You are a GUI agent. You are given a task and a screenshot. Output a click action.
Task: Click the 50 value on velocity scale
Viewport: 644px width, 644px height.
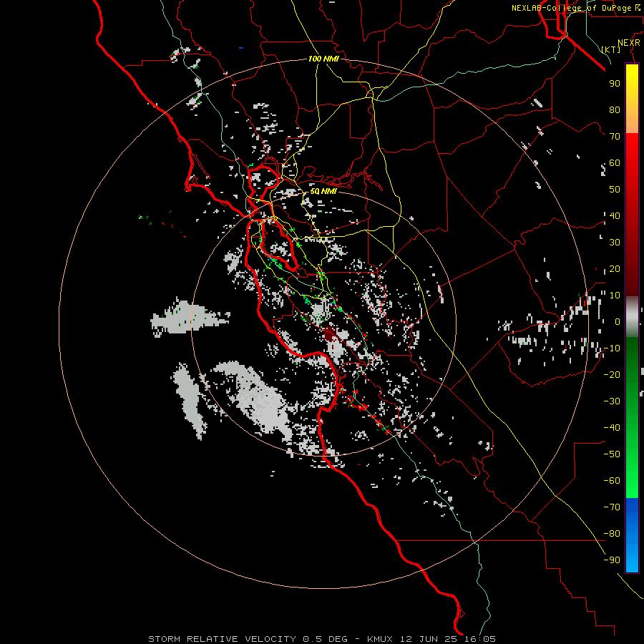615,190
